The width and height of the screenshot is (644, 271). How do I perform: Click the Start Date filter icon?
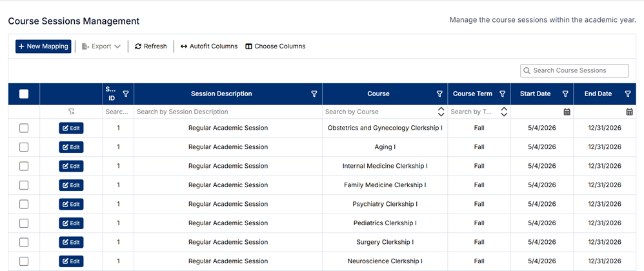pyautogui.click(x=565, y=94)
